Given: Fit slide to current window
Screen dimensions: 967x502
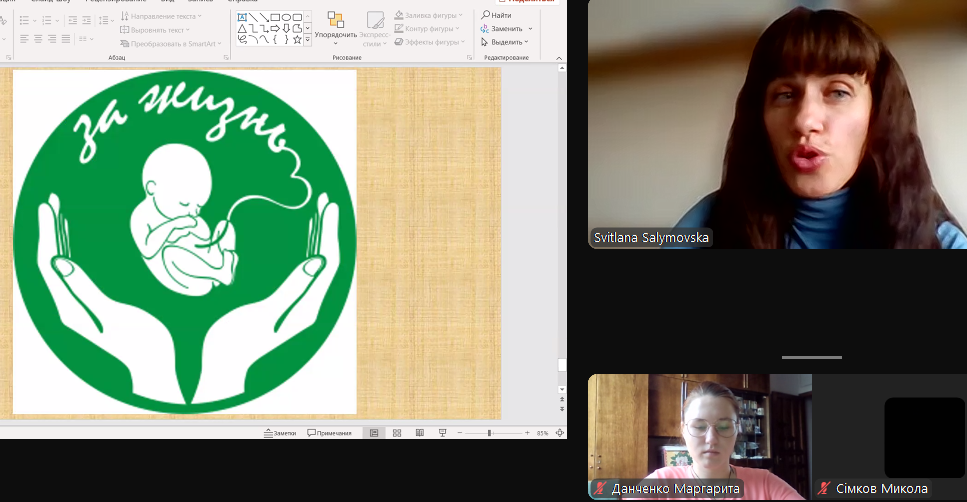Looking at the screenshot, I should 559,433.
